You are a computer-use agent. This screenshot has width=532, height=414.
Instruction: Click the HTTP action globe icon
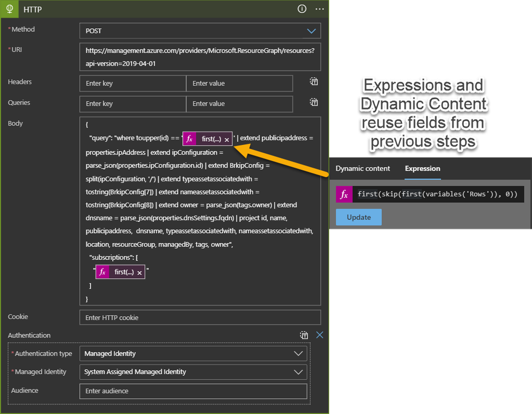coord(10,9)
